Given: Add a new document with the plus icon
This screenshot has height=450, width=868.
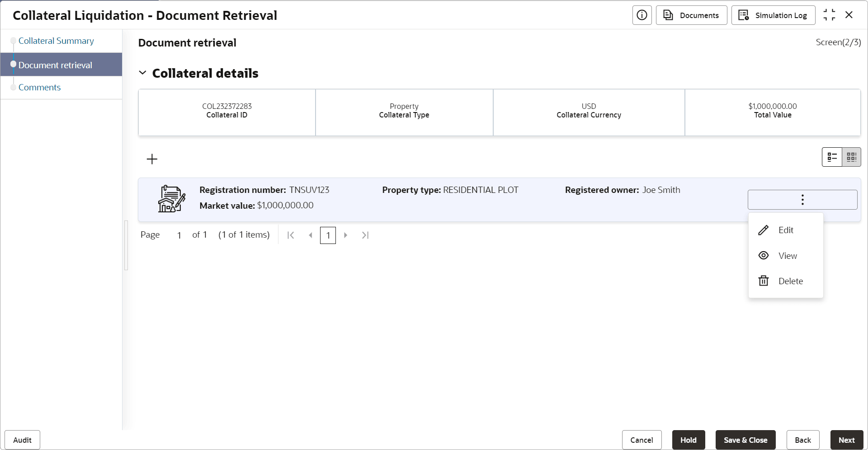Looking at the screenshot, I should coord(152,159).
